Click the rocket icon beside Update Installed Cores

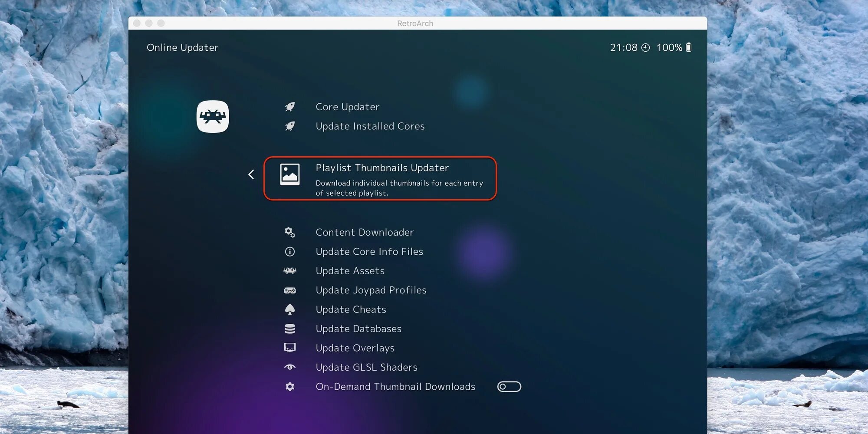(290, 126)
